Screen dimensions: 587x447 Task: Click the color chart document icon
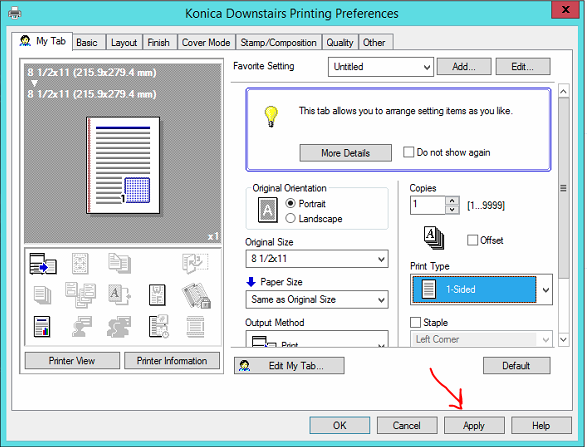pyautogui.click(x=42, y=327)
